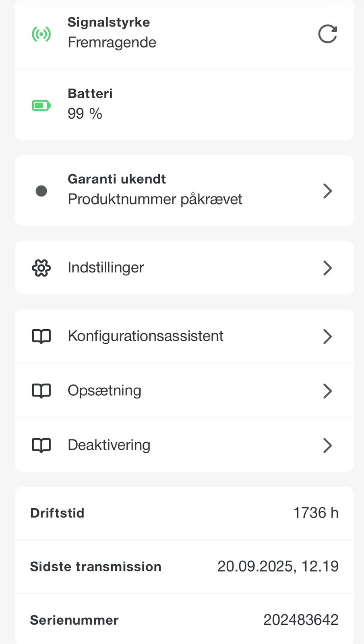Tap the Indstillinger gear icon
Viewport: 364px width, 644px height.
click(x=41, y=268)
